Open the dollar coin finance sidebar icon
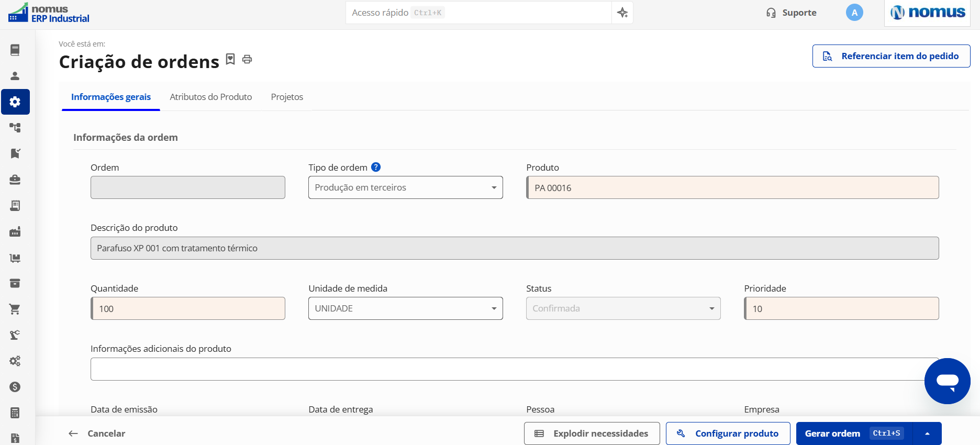980x445 pixels. tap(15, 387)
